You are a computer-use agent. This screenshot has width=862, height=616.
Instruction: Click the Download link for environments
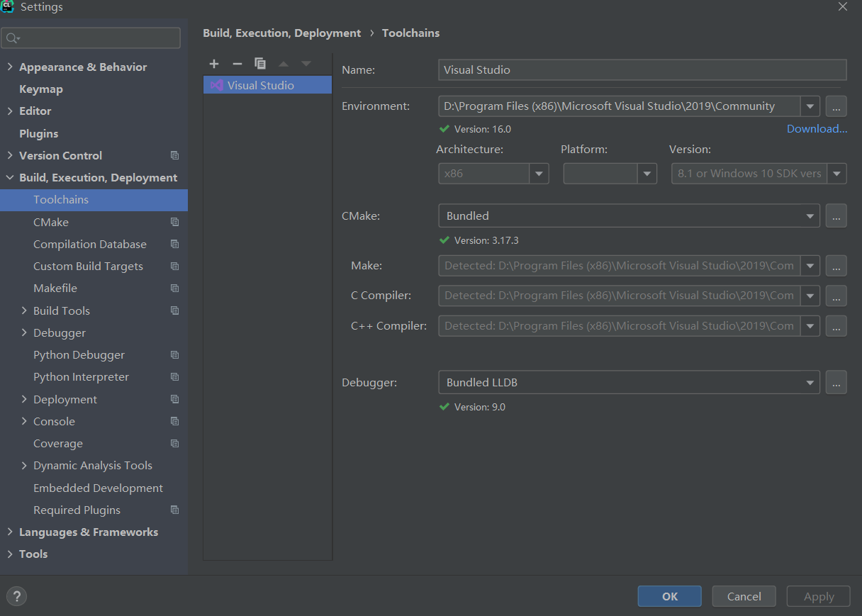pos(817,128)
